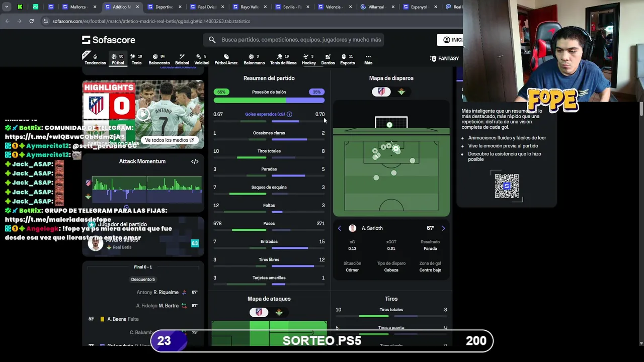Switch to the Valencia browser tab
Viewport: 644px width, 362px height.
tap(336, 7)
